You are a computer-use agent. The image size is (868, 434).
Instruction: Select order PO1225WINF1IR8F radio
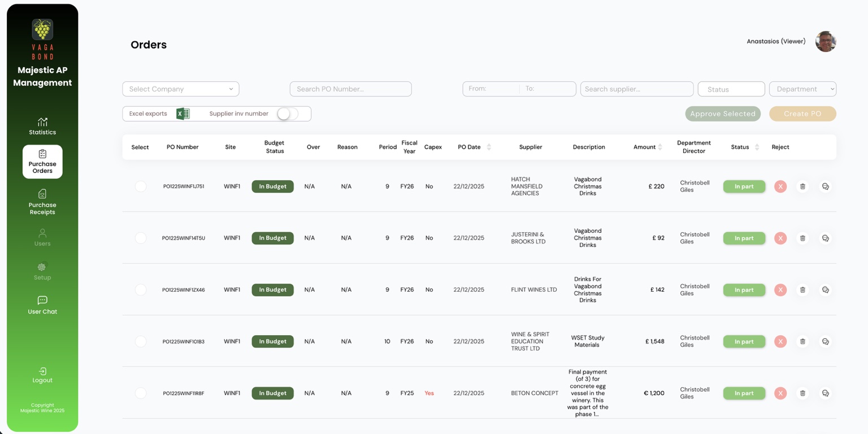click(141, 393)
